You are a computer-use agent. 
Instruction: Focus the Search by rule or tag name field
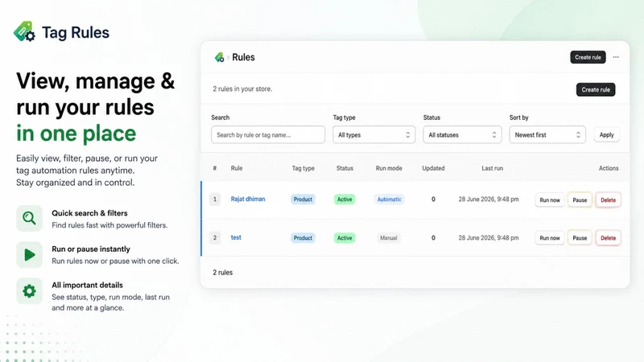[x=268, y=134]
